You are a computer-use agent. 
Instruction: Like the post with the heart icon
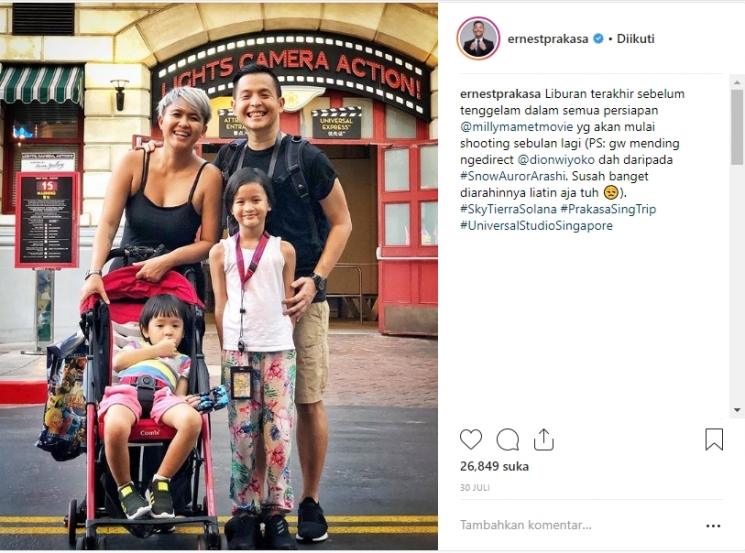(x=471, y=439)
